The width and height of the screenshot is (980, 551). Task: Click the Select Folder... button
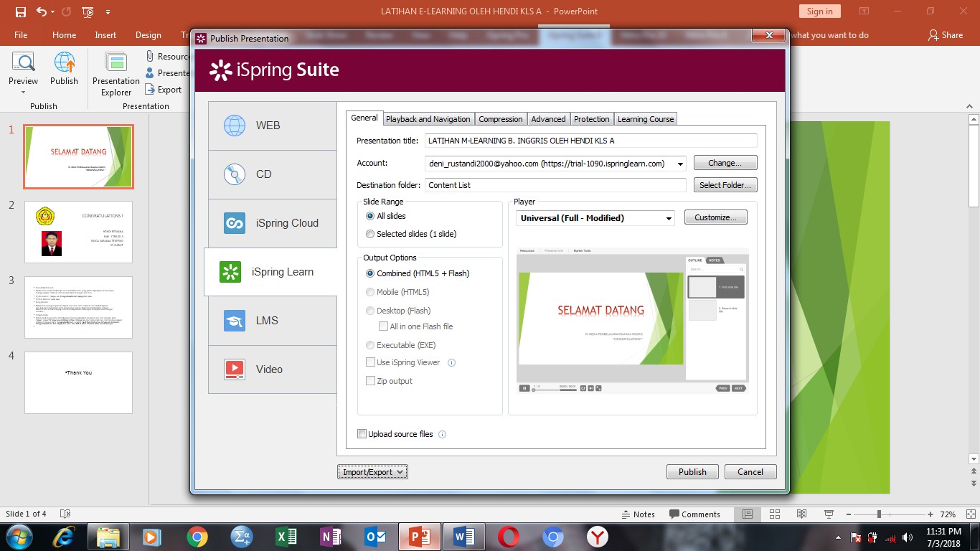(725, 185)
